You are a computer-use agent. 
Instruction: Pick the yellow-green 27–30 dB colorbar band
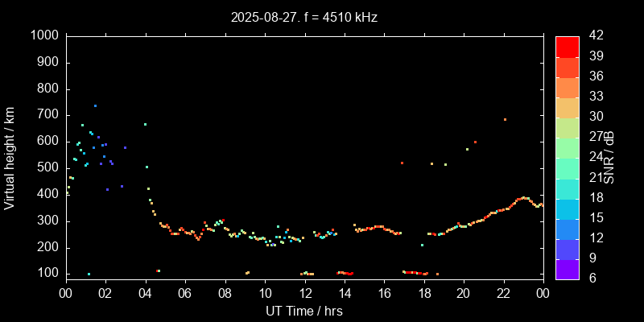coord(568,126)
